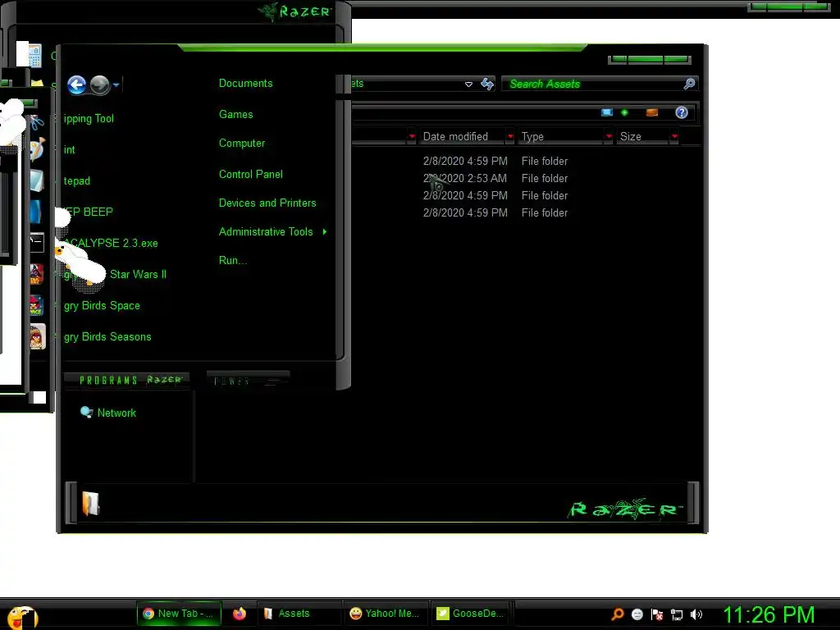Open the Type column filter dropdown
The width and height of the screenshot is (840, 630).
pos(609,137)
